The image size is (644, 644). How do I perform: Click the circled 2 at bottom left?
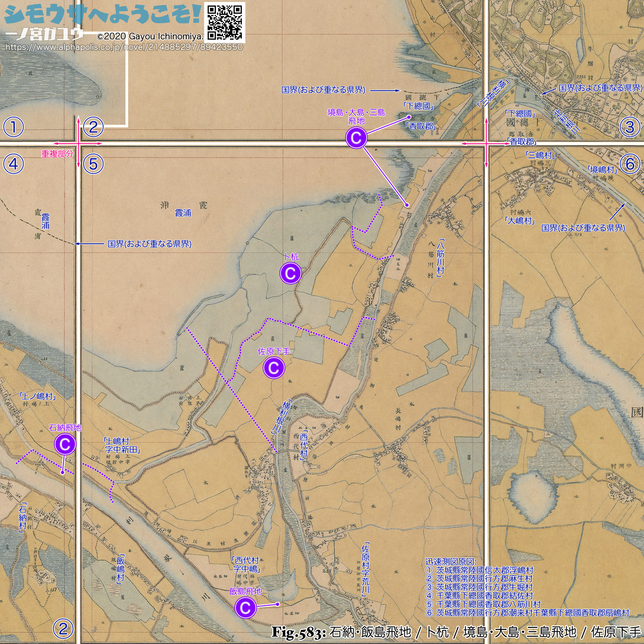(63, 629)
